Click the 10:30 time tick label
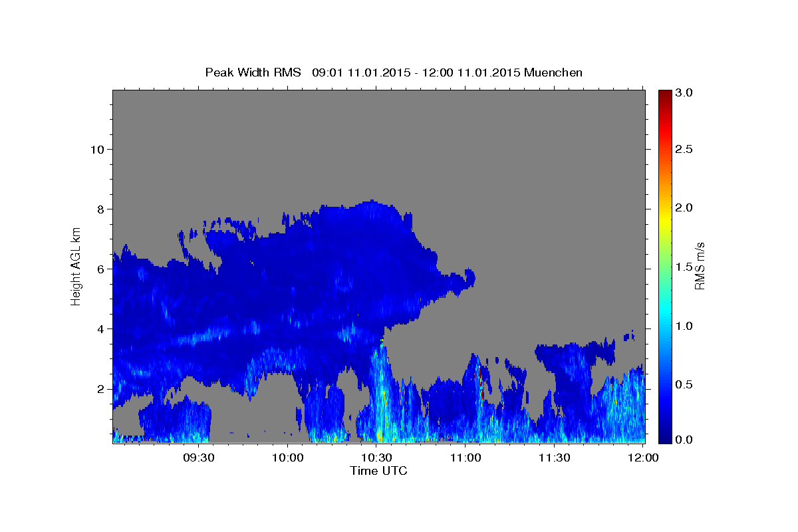This screenshot has height=532, width=798. 376,458
